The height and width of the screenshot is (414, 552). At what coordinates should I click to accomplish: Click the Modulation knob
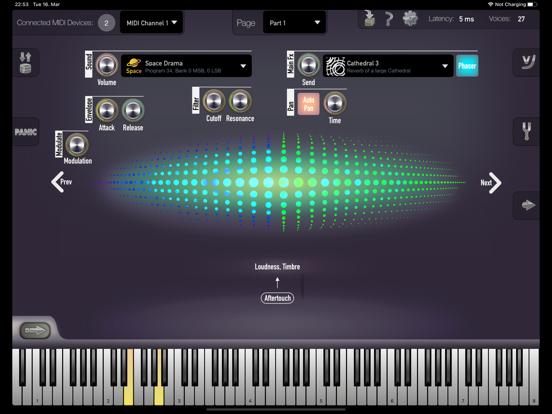[77, 145]
